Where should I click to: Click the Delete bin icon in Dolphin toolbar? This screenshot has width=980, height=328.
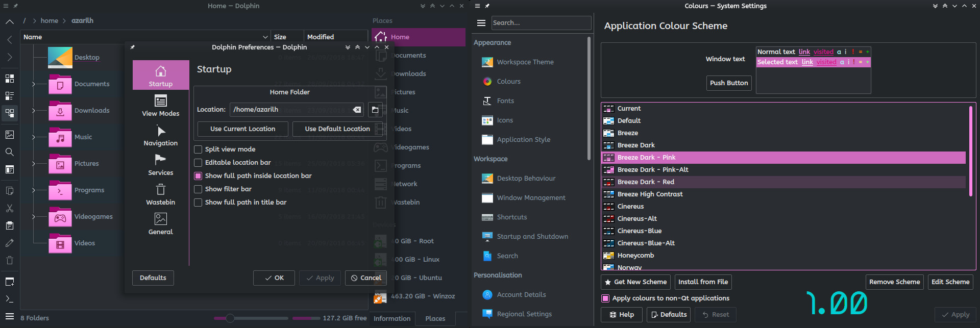click(9, 260)
